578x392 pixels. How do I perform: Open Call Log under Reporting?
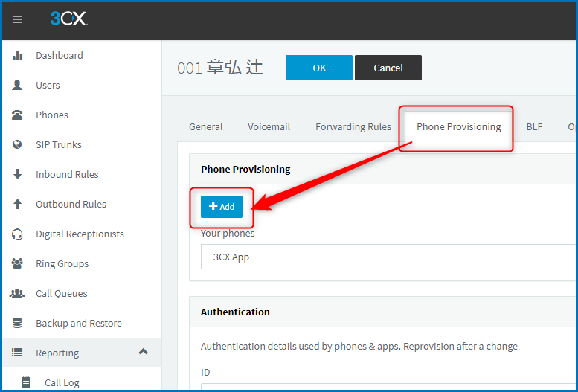coord(62,383)
